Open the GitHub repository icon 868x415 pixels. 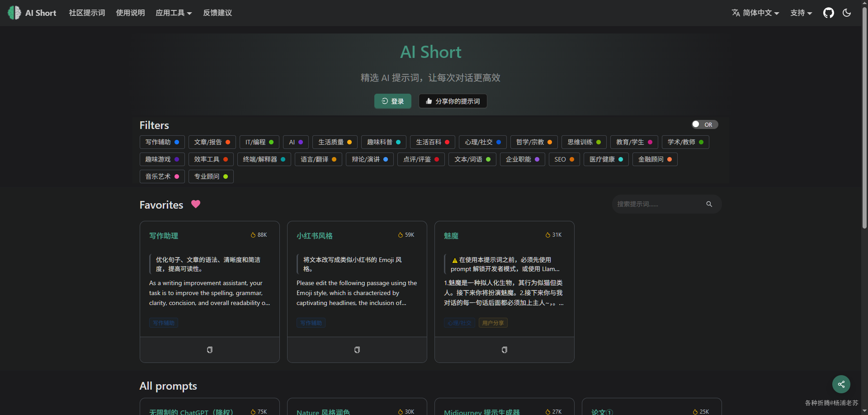click(x=828, y=13)
